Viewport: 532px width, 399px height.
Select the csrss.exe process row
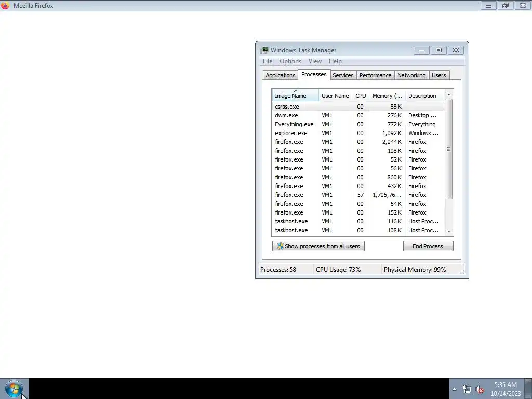358,107
